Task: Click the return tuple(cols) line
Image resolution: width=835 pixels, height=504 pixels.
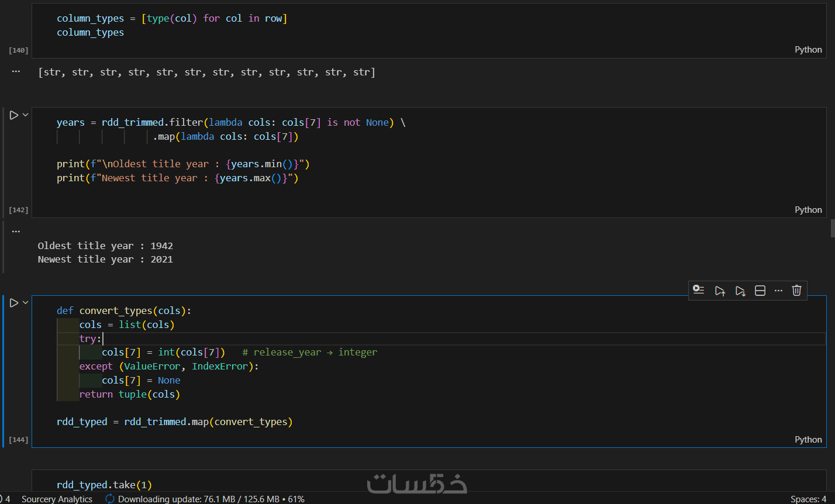Action: pos(130,394)
